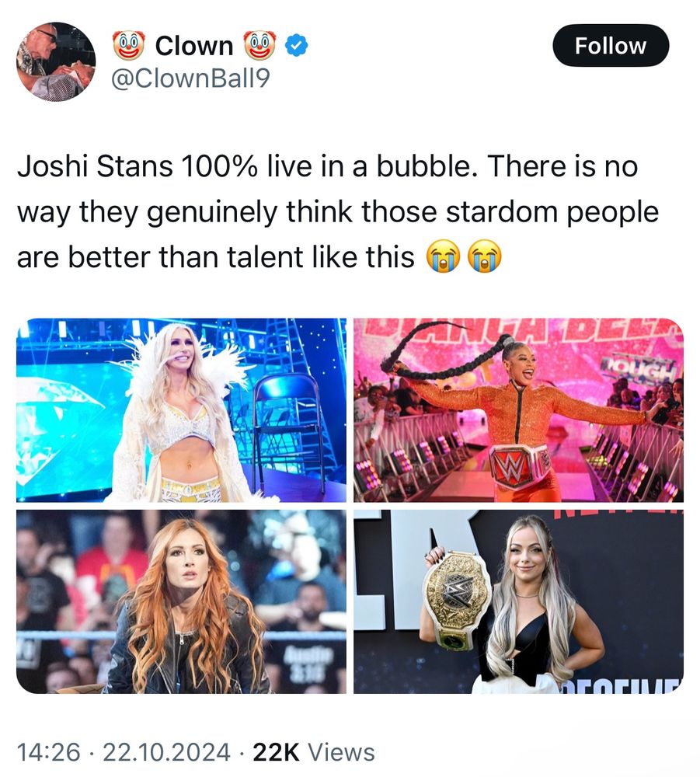
Task: Follow the Clown account
Action: 611,46
